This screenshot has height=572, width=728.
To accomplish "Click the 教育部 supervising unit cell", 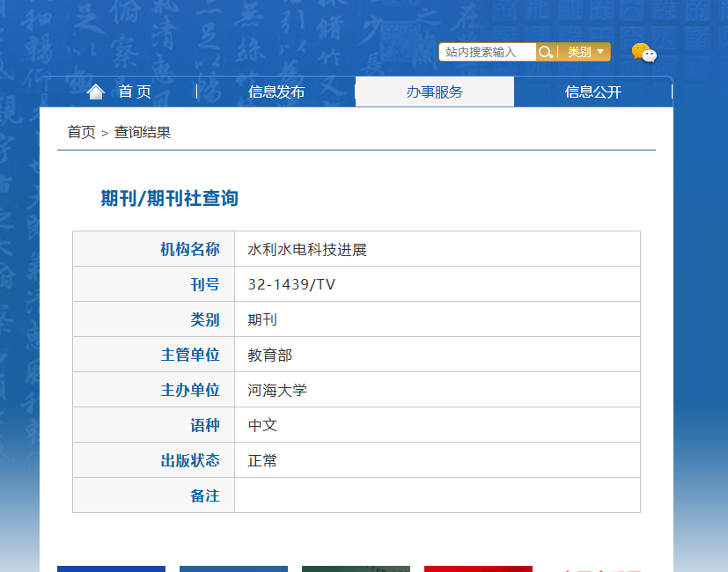I will [438, 355].
